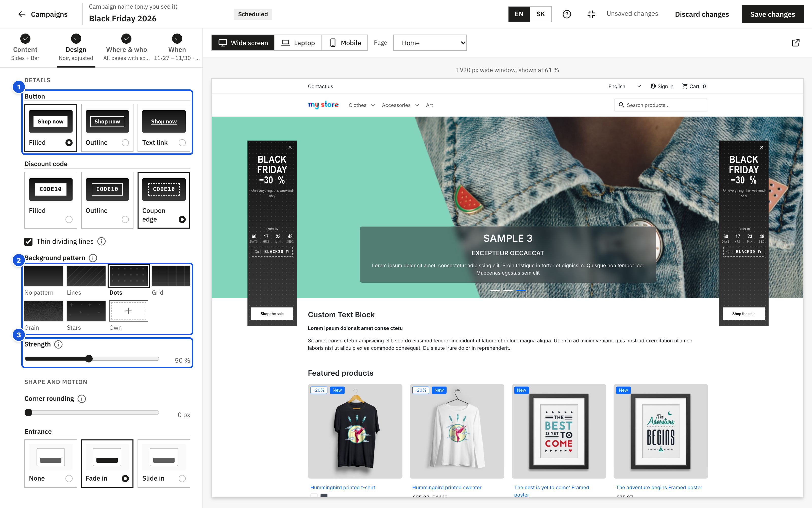Switch language to SK
Viewport: 812px width, 508px height.
pyautogui.click(x=540, y=14)
